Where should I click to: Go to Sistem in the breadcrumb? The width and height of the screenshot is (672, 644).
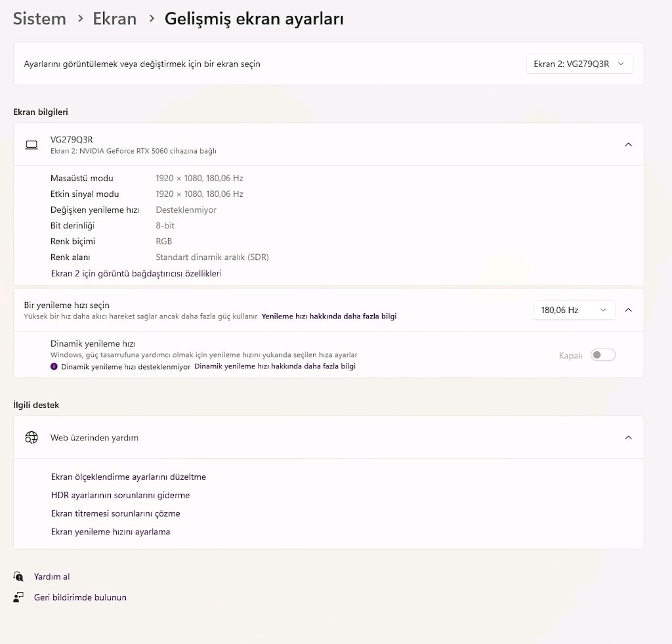point(39,19)
